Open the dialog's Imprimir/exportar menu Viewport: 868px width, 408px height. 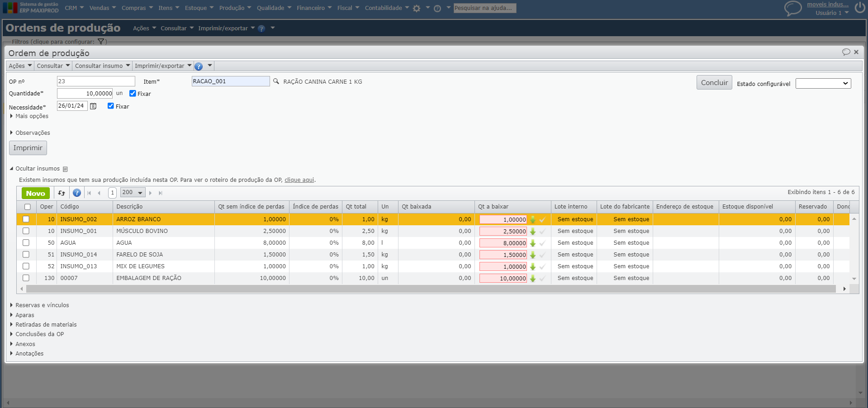pyautogui.click(x=163, y=66)
